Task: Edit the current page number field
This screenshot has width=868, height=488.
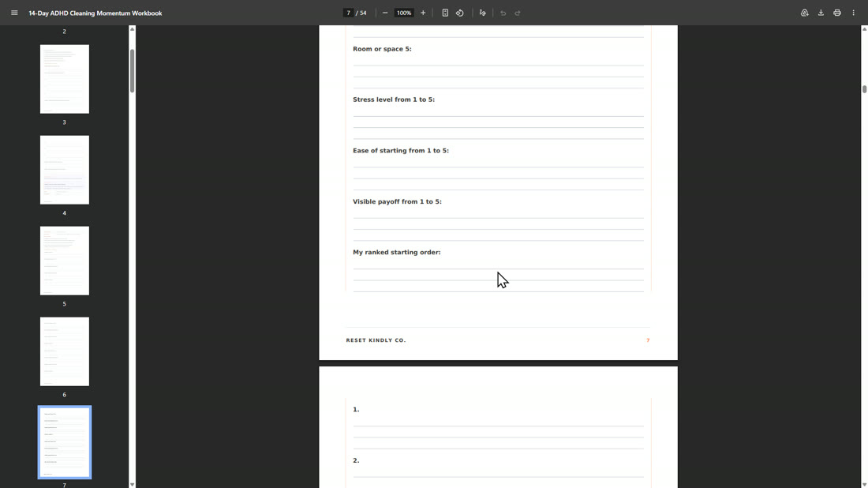Action: (x=348, y=13)
